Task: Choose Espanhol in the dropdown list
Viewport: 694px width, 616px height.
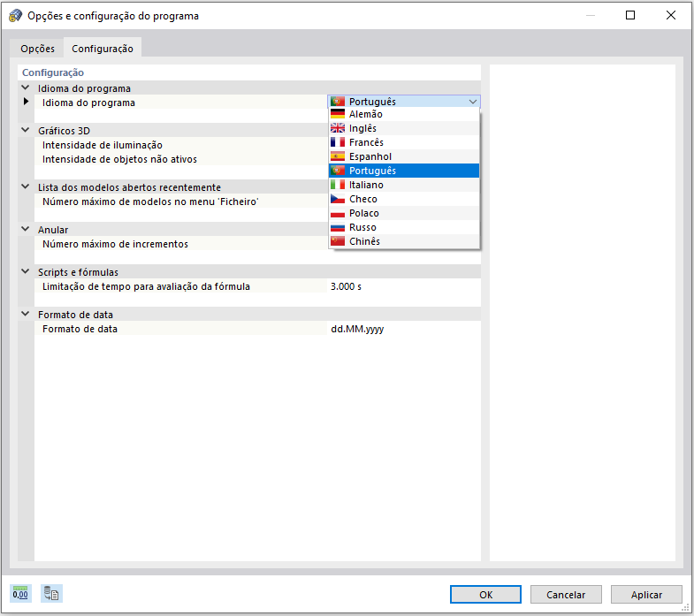Action: 404,156
